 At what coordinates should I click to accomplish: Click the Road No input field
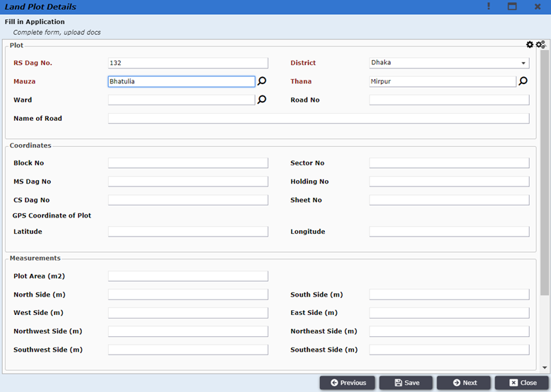click(449, 100)
